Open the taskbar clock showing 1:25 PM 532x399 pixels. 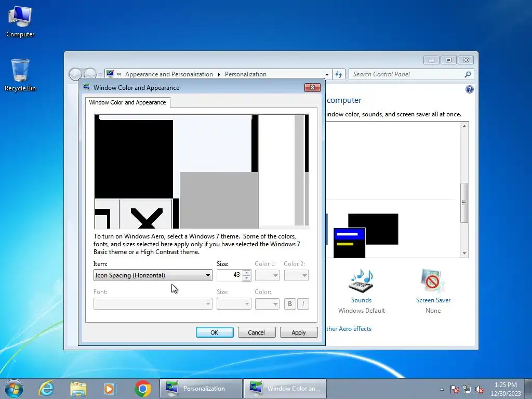click(x=506, y=389)
